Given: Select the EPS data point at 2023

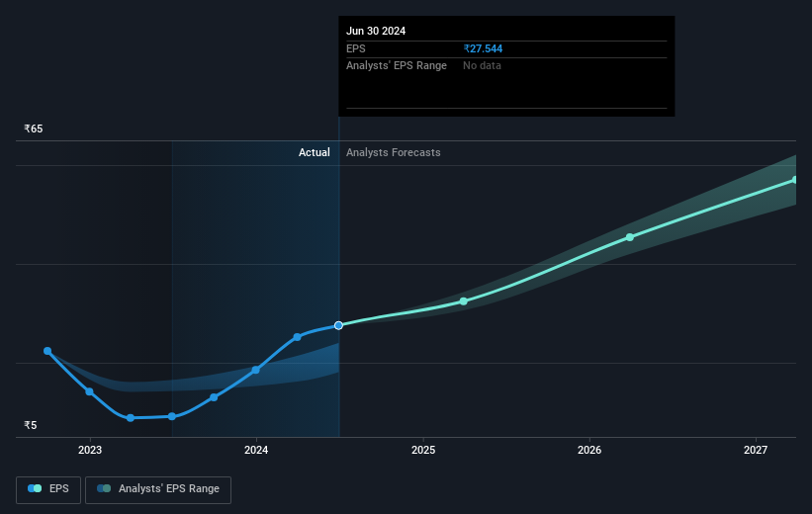Looking at the screenshot, I should (90, 391).
